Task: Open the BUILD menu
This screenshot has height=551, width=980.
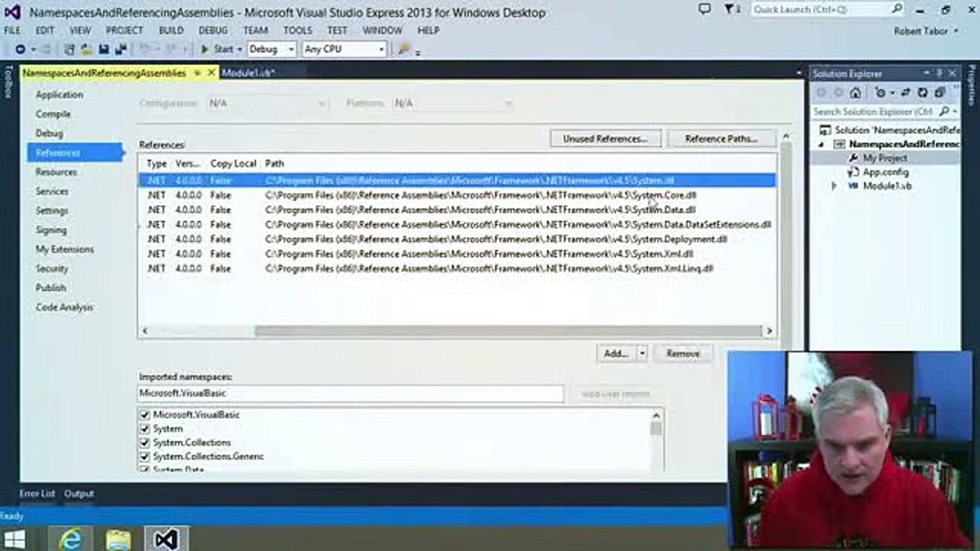Action: click(x=171, y=31)
